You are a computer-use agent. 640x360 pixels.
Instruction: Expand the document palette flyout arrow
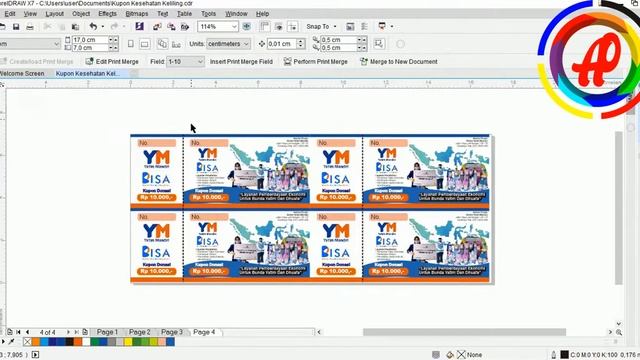click(x=3, y=341)
